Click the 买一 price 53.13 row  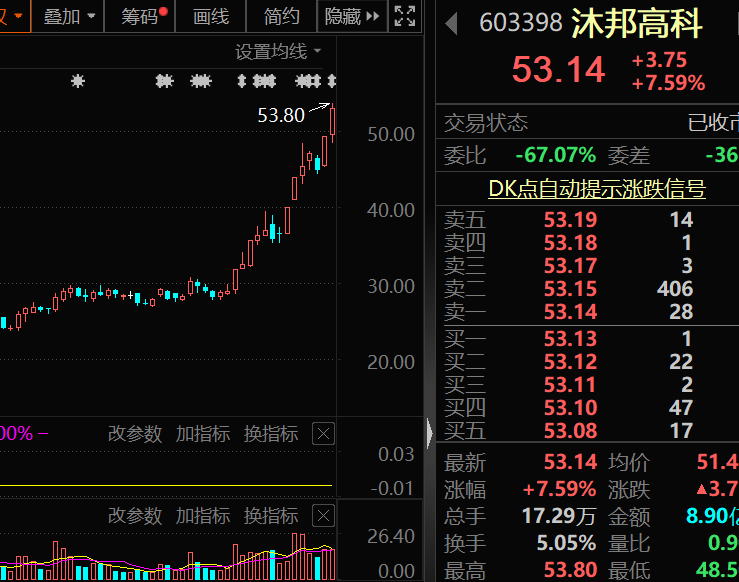tap(570, 339)
